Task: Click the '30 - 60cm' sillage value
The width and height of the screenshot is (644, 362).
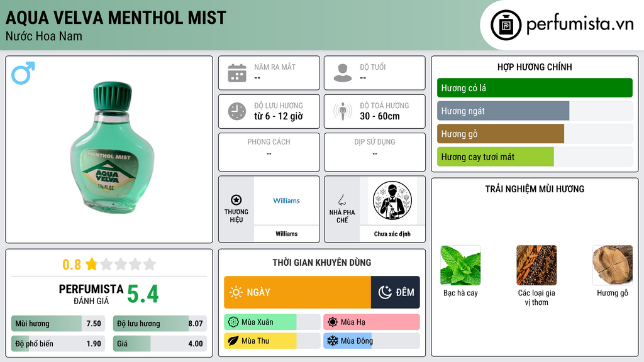Action: (380, 116)
